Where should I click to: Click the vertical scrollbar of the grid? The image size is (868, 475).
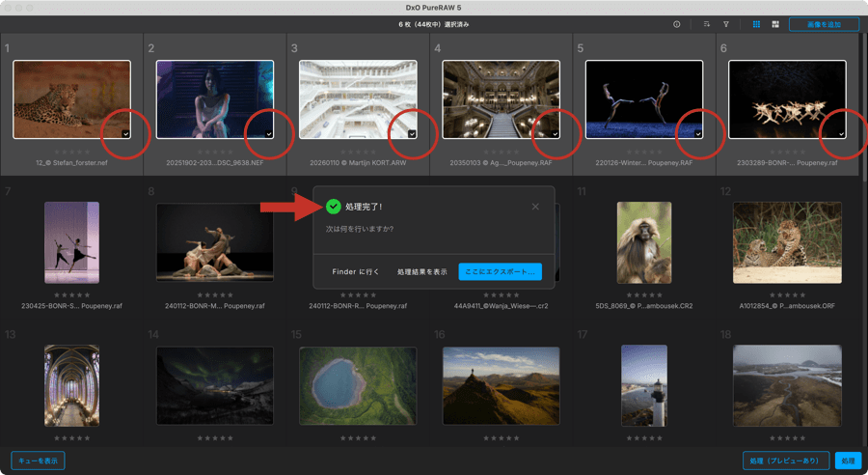point(864,108)
